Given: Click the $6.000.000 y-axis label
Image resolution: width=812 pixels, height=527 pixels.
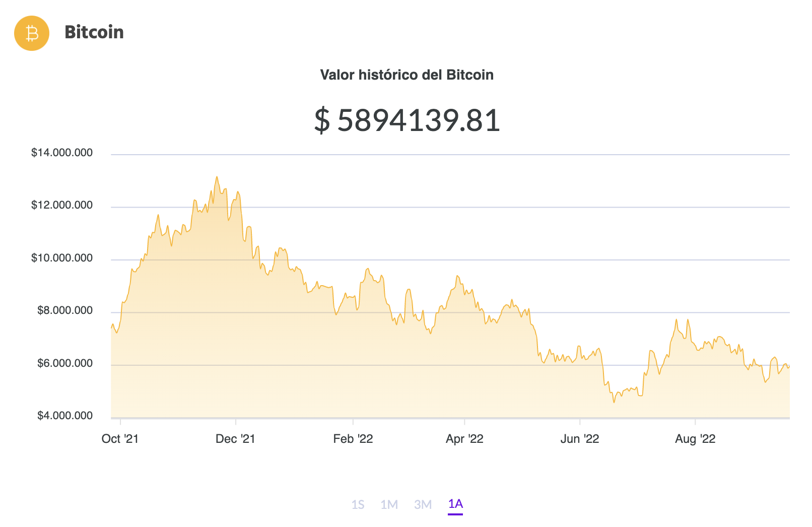Looking at the screenshot, I should (65, 363).
